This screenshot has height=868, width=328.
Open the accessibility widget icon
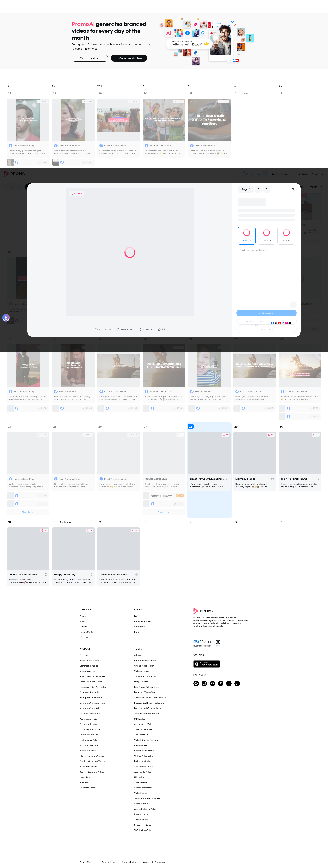click(x=6, y=318)
